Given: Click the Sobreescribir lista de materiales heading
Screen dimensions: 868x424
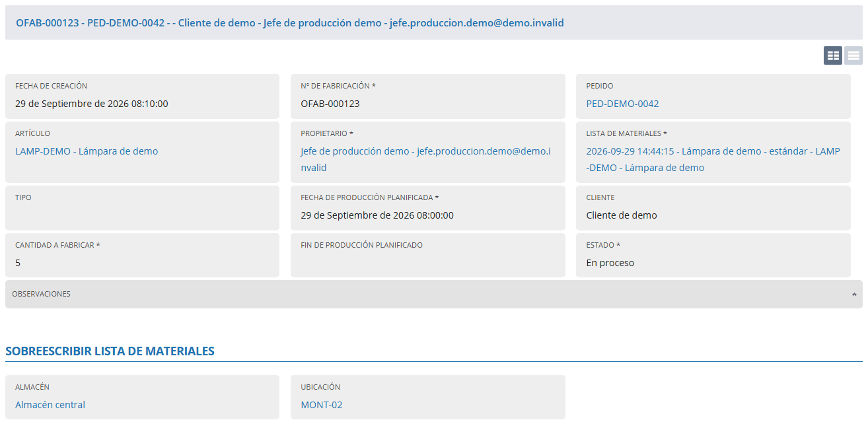Looking at the screenshot, I should click(x=110, y=351).
